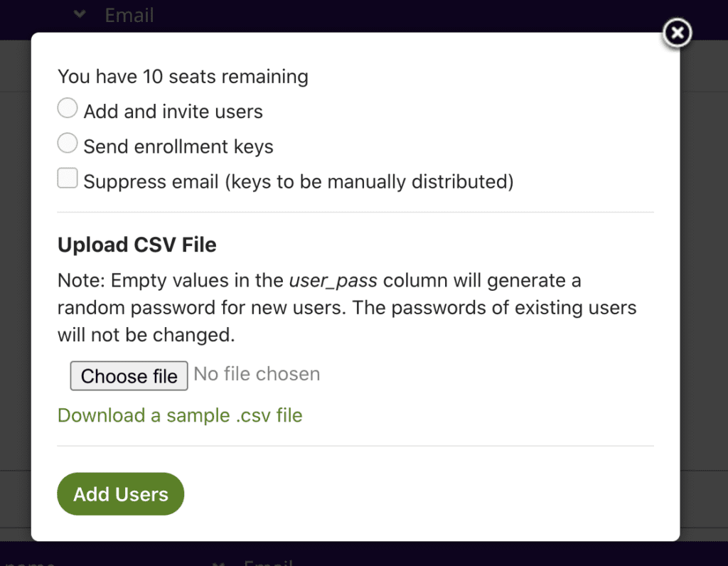The height and width of the screenshot is (566, 728).
Task: Click the 'Add and invite users' label text
Action: 173,112
